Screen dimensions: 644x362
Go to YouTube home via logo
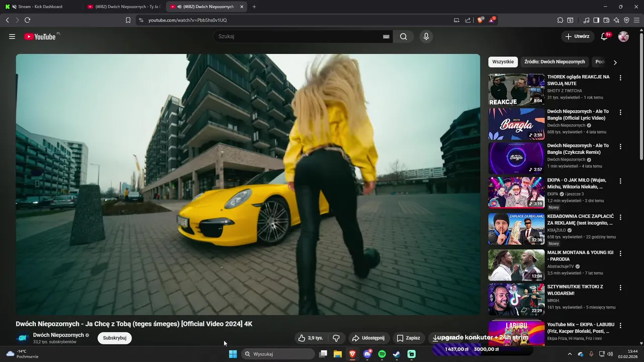[x=40, y=37]
